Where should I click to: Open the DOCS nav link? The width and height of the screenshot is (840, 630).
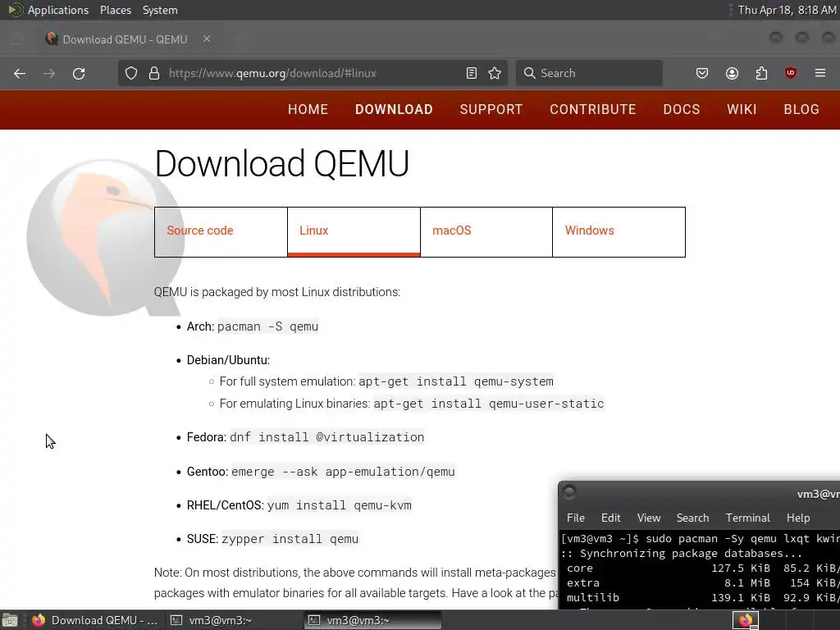tap(682, 109)
